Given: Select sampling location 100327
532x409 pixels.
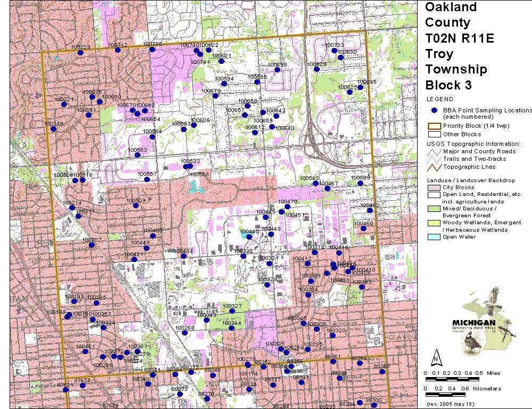Looking at the screenshot, I should (x=232, y=312).
